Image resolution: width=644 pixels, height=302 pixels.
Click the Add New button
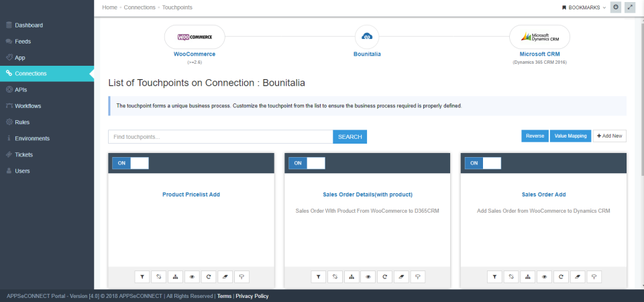[610, 136]
